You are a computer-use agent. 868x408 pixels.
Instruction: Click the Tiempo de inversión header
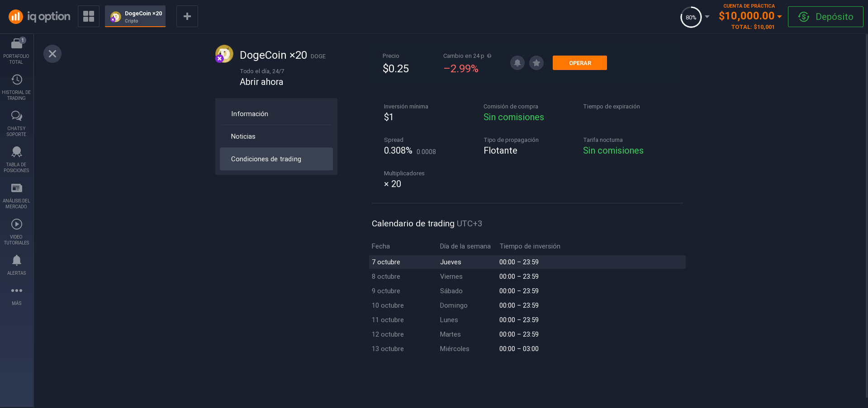530,246
